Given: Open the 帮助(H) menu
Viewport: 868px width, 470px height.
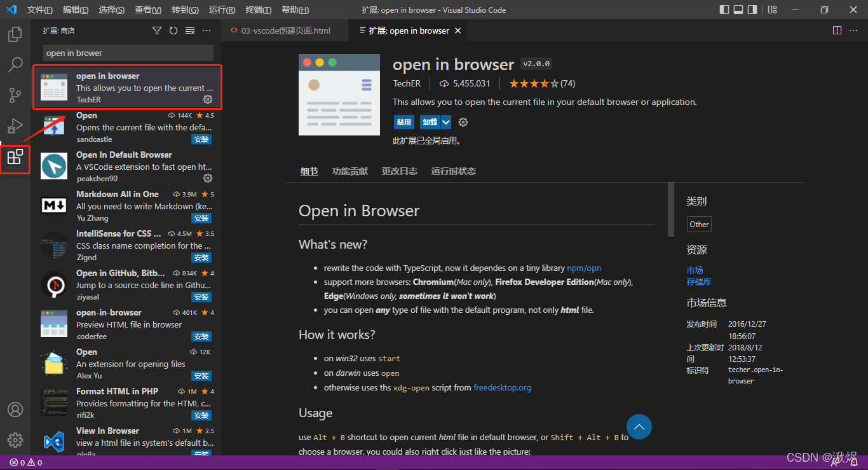Looking at the screenshot, I should 295,10.
